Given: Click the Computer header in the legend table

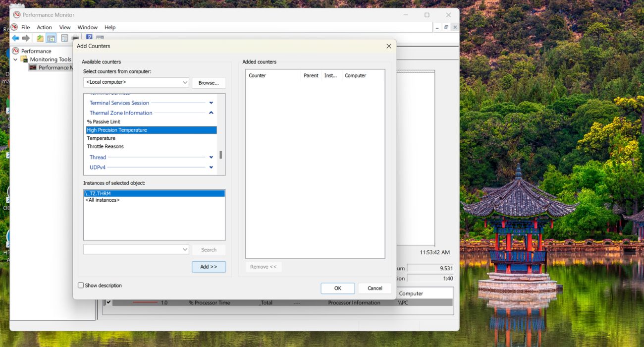Looking at the screenshot, I should (411, 293).
